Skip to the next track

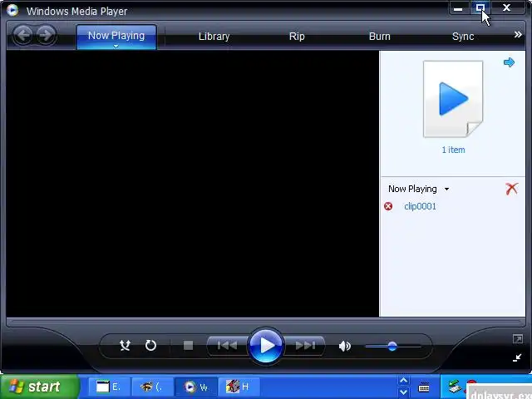(x=305, y=346)
